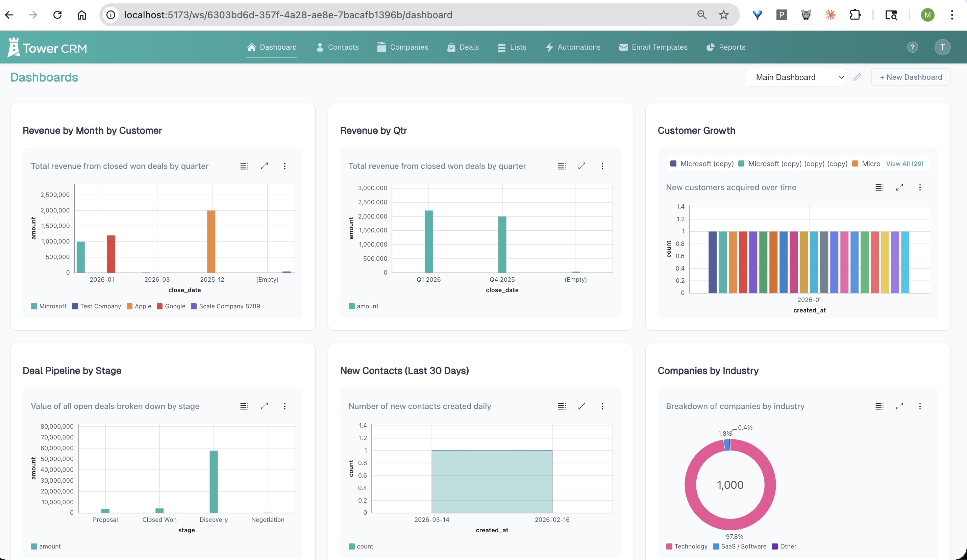The width and height of the screenshot is (967, 560).
Task: Open the New Contacts chart kebab menu
Action: 602,406
